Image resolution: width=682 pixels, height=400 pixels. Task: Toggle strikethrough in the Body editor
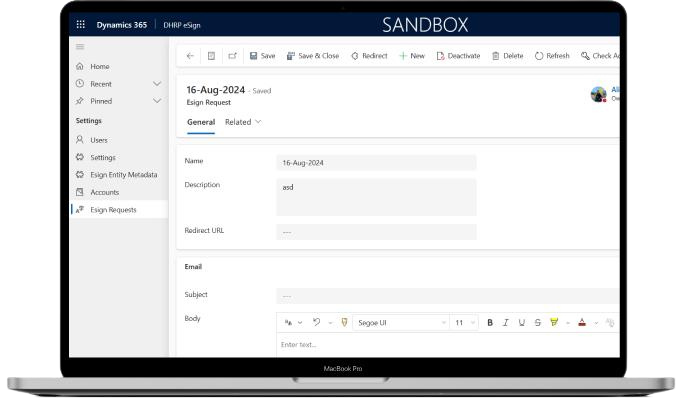point(538,323)
